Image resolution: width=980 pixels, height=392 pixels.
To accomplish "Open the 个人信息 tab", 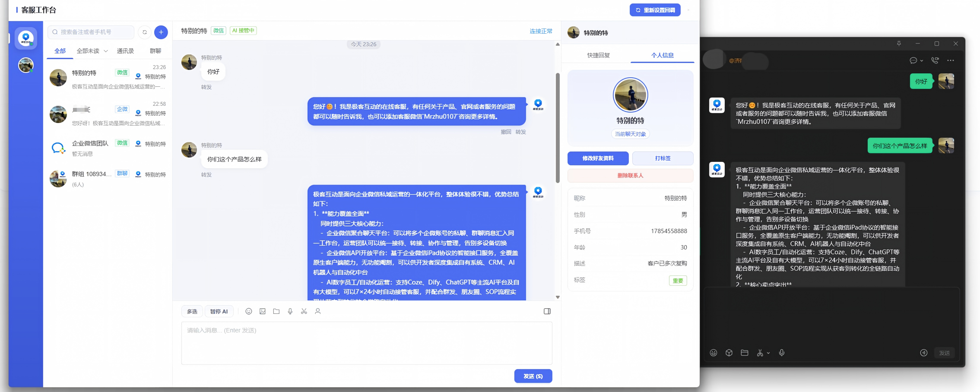I will tap(663, 55).
